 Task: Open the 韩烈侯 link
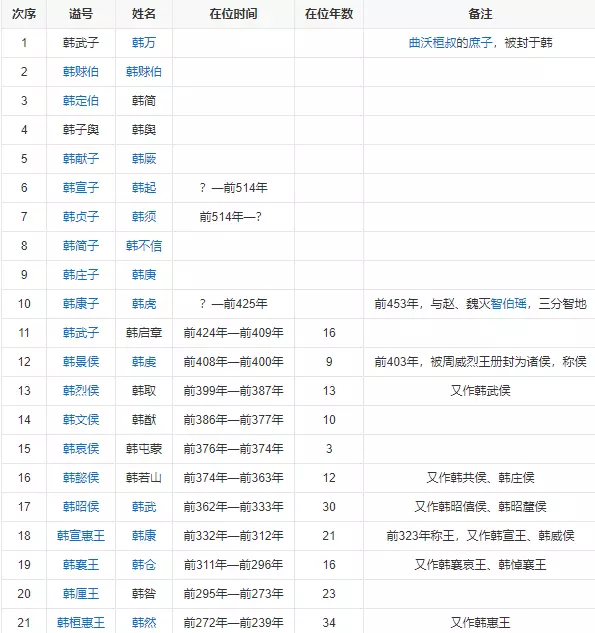[x=81, y=391]
